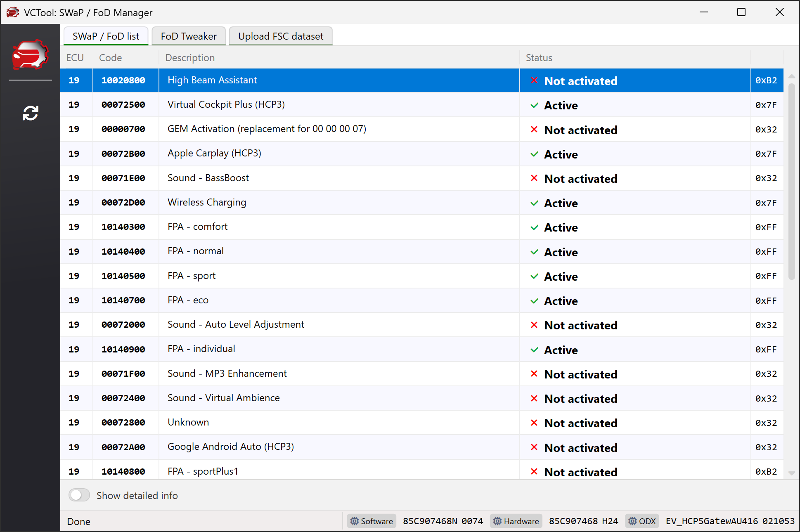The height and width of the screenshot is (532, 800).
Task: Click the red car VCTool logo in sidebar
Action: tap(30, 54)
